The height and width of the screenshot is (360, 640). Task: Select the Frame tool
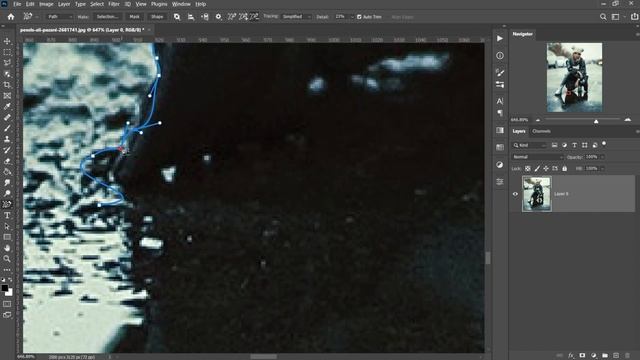point(7,96)
